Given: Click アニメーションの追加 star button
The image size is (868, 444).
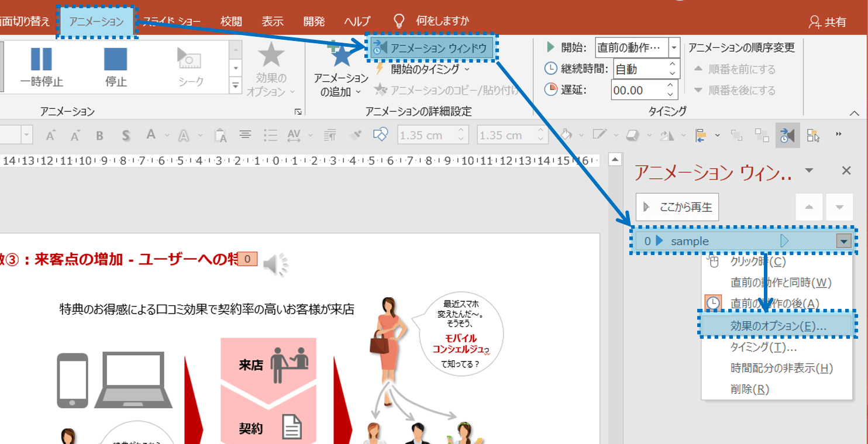Looking at the screenshot, I should click(x=341, y=70).
